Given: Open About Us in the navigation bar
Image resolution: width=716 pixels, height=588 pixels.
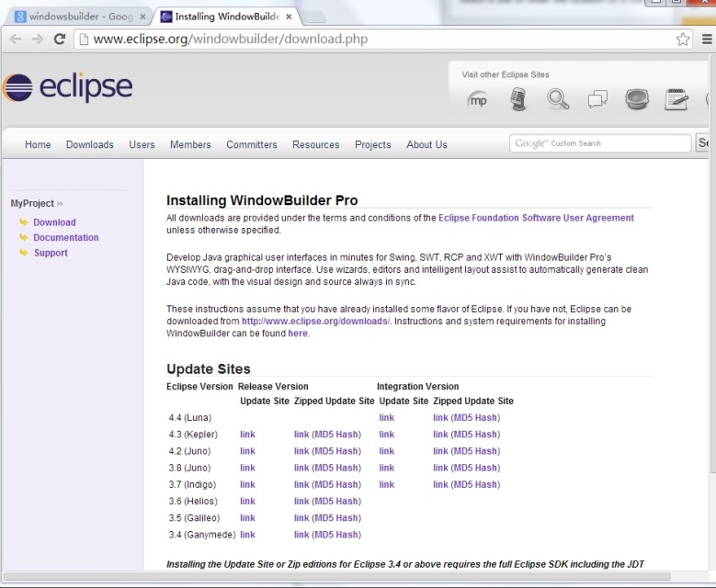Looking at the screenshot, I should [x=427, y=145].
